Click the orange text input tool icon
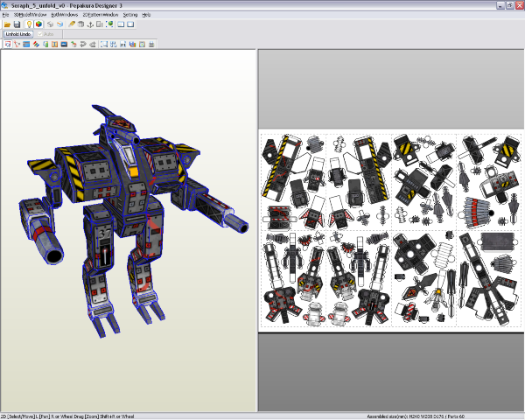525x420 pixels. [x=54, y=45]
